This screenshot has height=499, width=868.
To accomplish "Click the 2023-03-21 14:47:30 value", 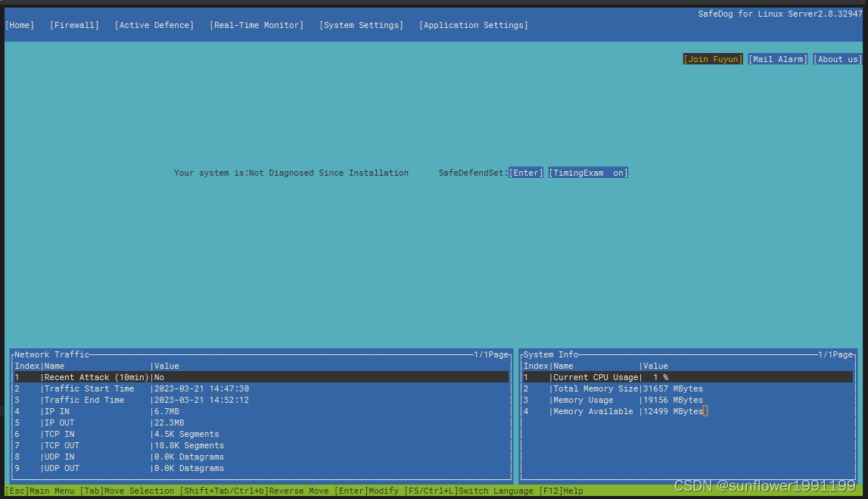I will (x=201, y=388).
